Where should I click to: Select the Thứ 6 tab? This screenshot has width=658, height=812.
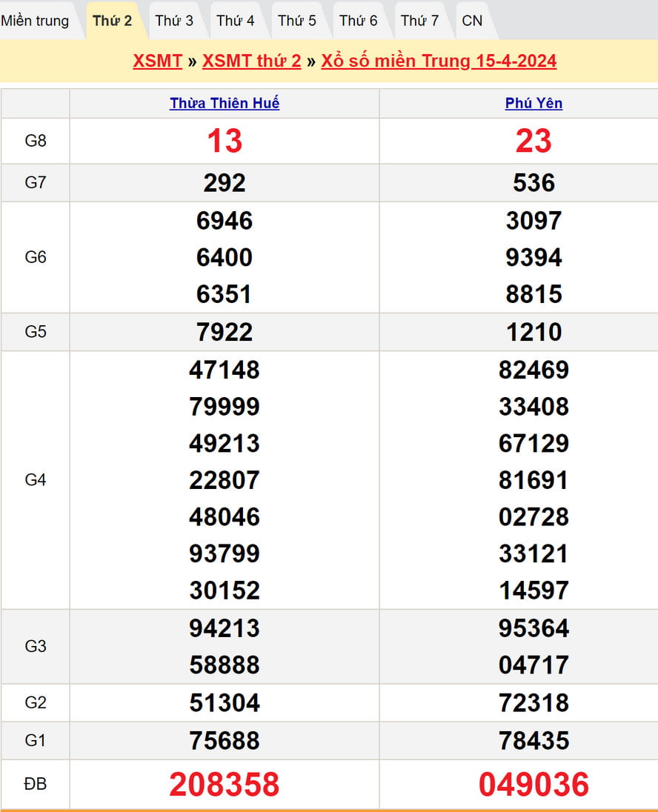[359, 21]
